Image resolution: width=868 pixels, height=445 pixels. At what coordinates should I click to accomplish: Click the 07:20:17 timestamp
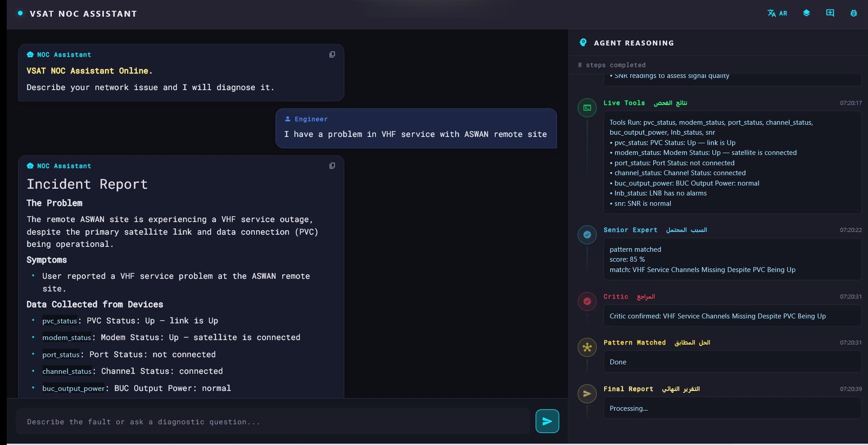coord(850,103)
